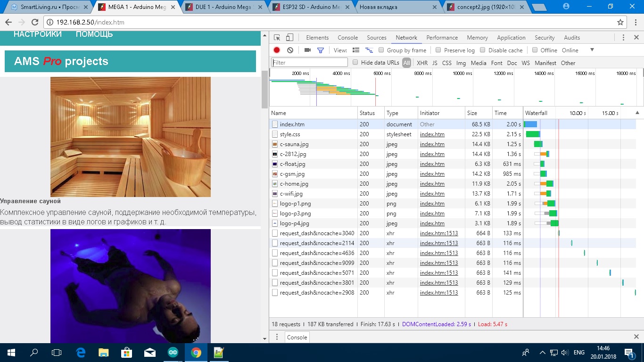Open Arduino IDE from the taskbar
The image size is (644, 362).
pos(173,353)
